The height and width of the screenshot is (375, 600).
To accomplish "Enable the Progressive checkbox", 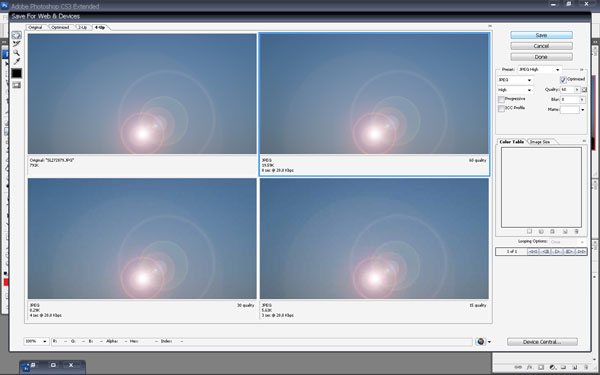I will 501,99.
